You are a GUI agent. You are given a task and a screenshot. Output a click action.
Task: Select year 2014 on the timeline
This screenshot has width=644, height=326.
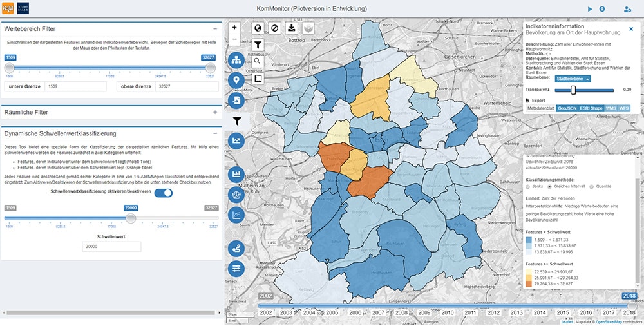[539, 313]
